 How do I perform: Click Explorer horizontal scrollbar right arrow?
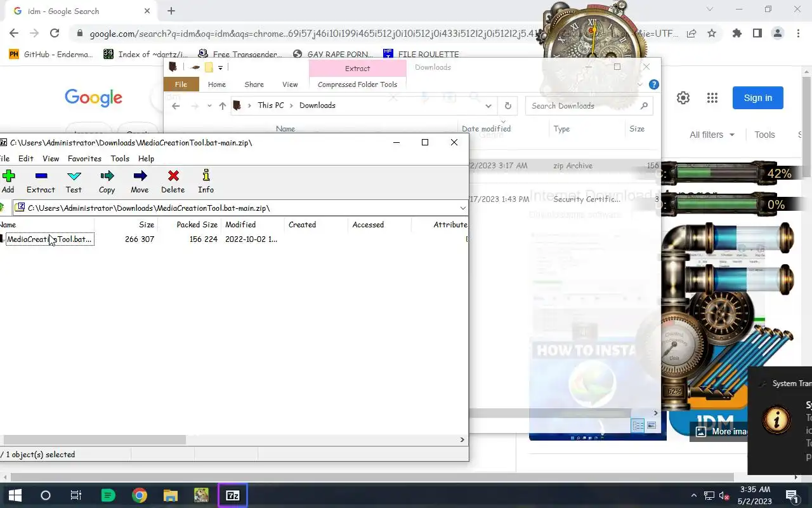coord(656,413)
